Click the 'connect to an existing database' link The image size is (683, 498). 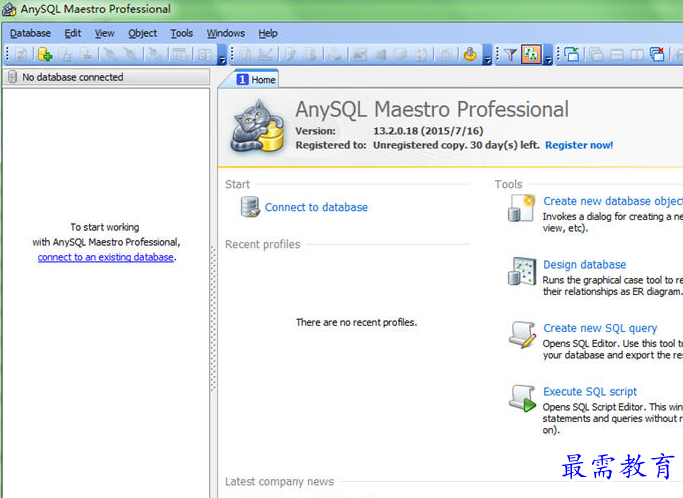tap(106, 257)
